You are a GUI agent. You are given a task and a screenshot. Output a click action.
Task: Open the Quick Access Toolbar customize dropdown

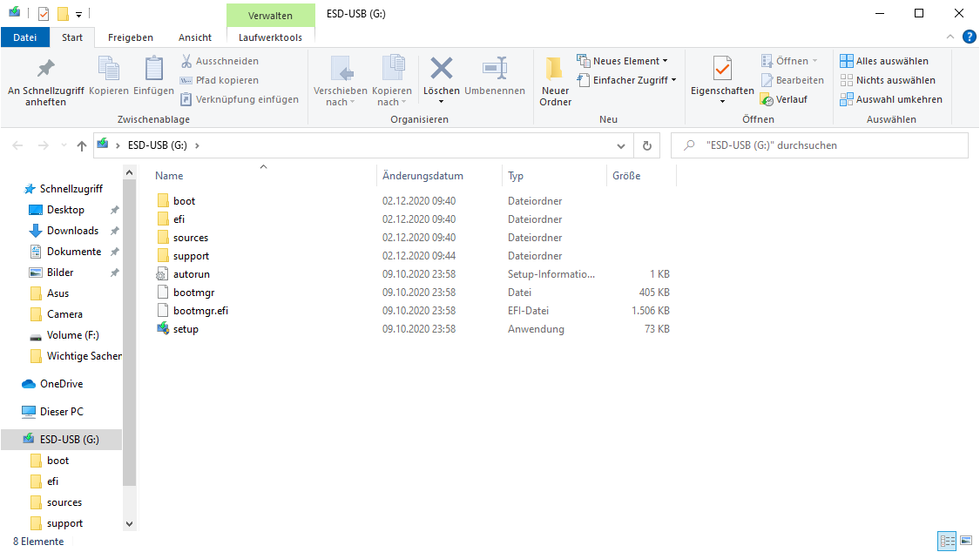pyautogui.click(x=78, y=14)
